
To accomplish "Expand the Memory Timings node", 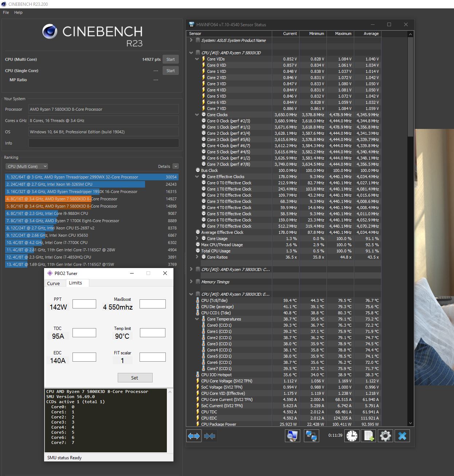I will pyautogui.click(x=191, y=282).
